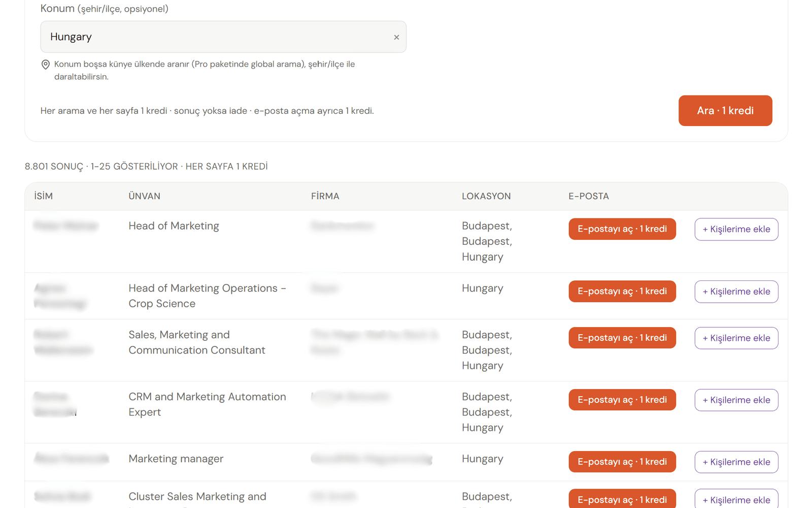Image resolution: width=812 pixels, height=508 pixels.
Task: Click the Konum field label
Action: click(105, 9)
